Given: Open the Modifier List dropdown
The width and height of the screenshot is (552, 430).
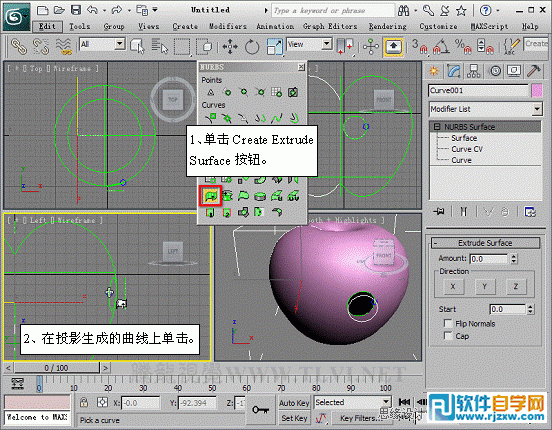Looking at the screenshot, I should point(486,109).
